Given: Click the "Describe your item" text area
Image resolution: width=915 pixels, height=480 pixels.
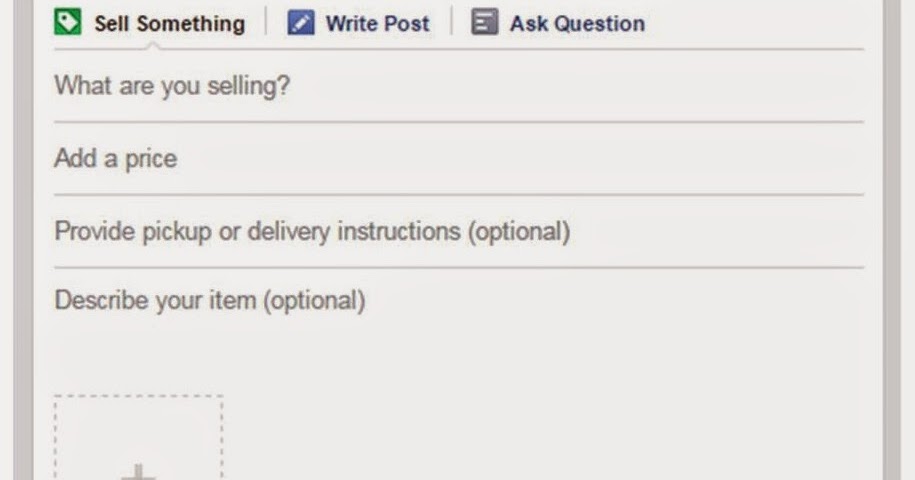Looking at the screenshot, I should [459, 327].
